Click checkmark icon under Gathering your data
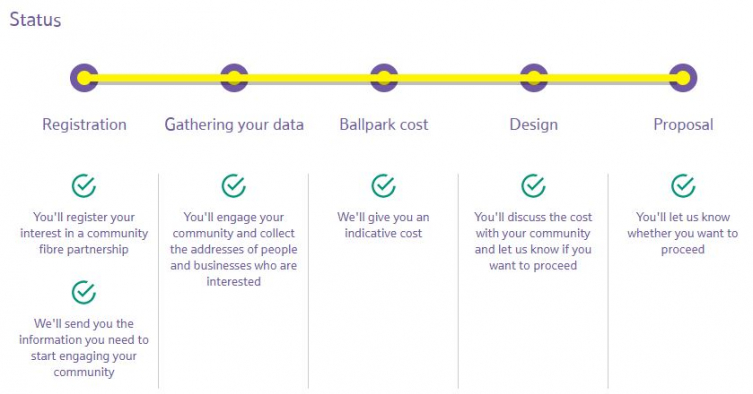 tap(234, 185)
